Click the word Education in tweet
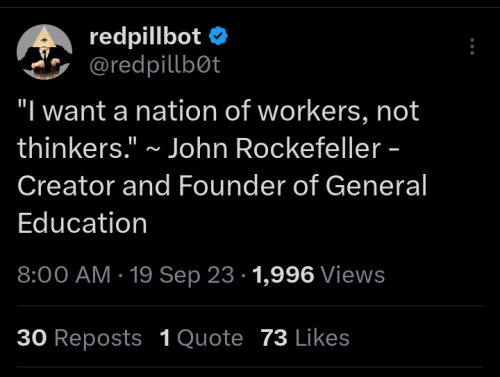 point(82,223)
